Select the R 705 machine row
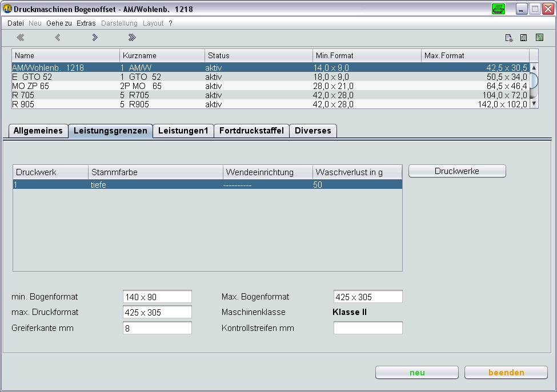This screenshot has width=557, height=392. [271, 95]
